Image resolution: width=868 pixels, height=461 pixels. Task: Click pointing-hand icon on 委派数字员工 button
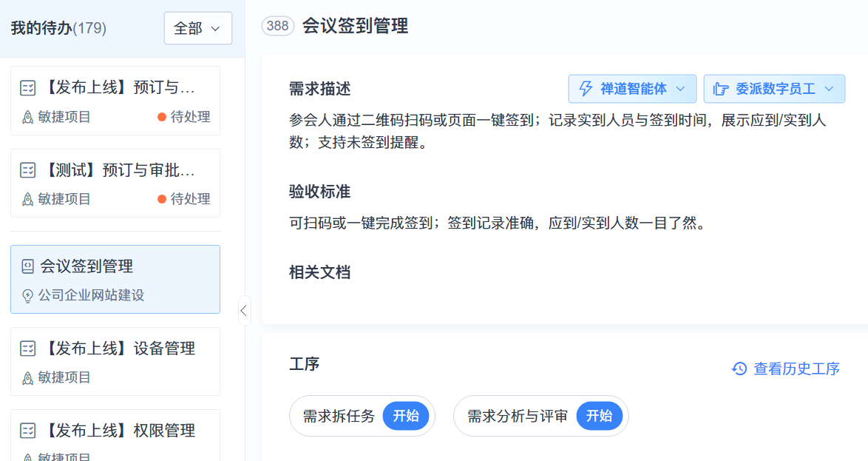click(721, 89)
